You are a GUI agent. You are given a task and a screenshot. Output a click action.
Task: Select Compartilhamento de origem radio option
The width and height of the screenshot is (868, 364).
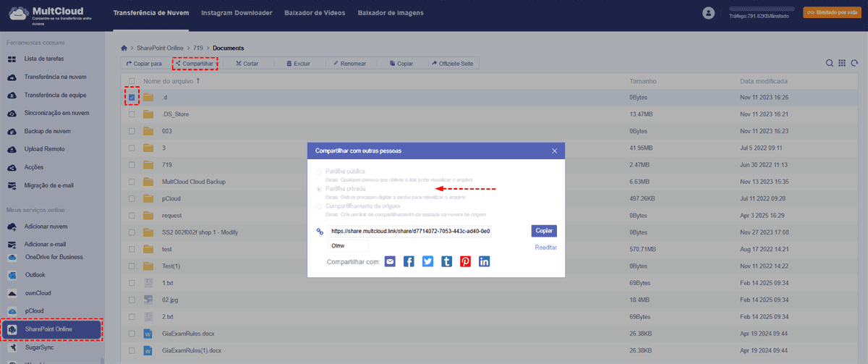318,206
